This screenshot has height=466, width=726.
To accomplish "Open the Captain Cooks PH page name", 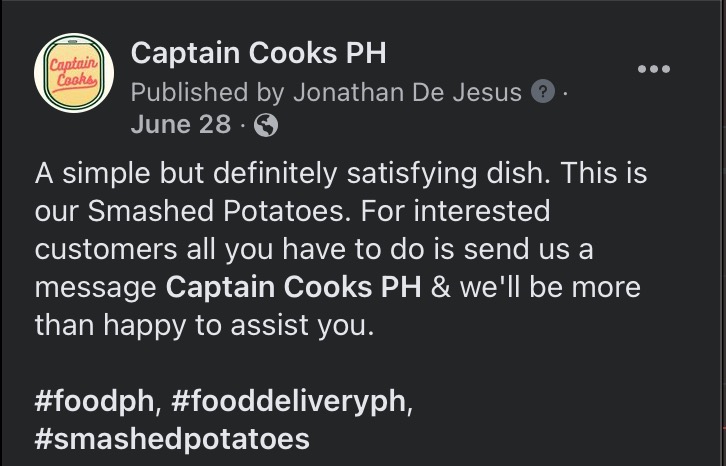I will tap(258, 52).
